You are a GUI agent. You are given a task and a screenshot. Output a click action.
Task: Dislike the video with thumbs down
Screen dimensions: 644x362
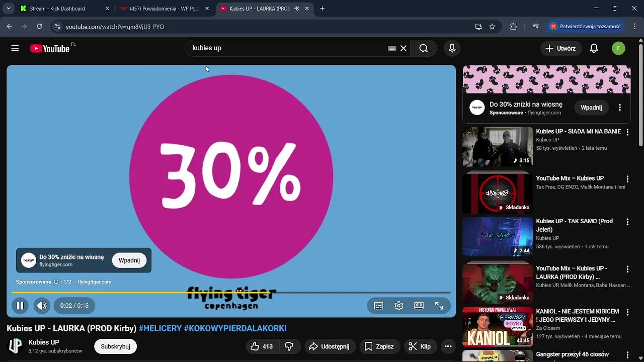tap(289, 346)
